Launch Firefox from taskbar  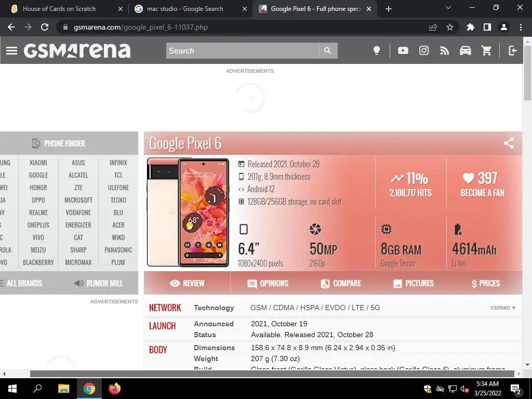115,389
